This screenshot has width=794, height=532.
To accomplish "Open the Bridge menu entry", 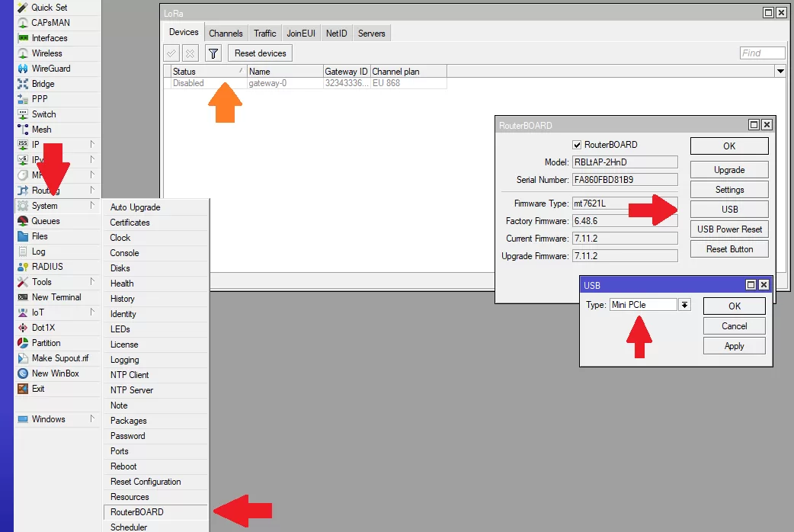I will pyautogui.click(x=57, y=84).
